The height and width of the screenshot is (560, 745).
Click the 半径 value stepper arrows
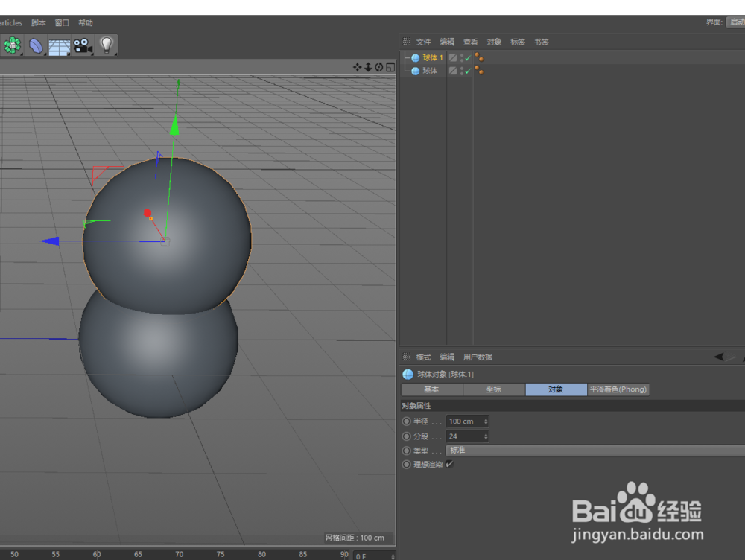click(486, 421)
